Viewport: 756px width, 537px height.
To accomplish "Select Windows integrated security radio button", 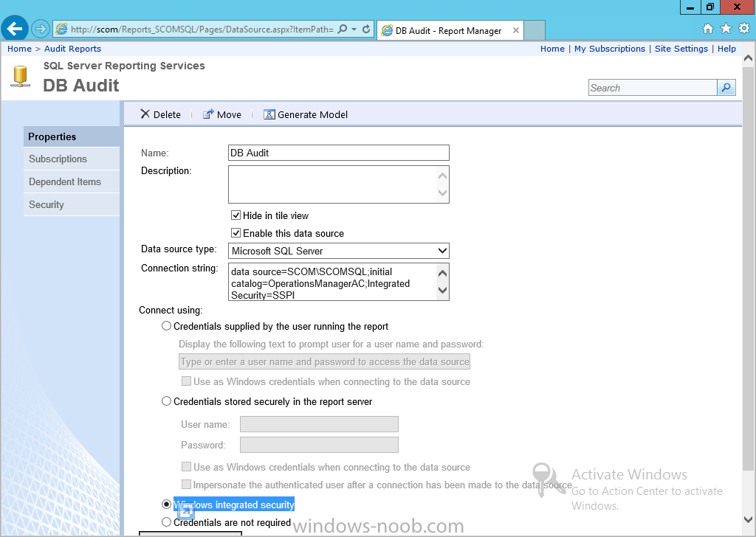I will (166, 505).
